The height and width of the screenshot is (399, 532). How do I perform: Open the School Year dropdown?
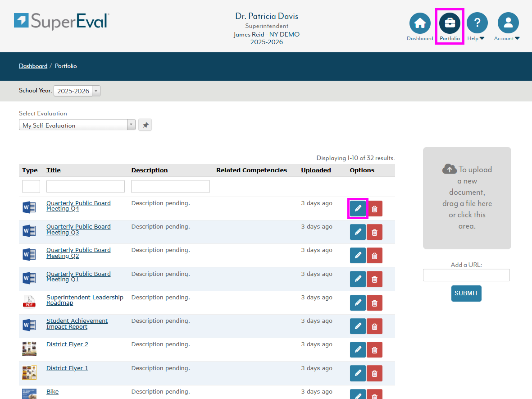(77, 91)
